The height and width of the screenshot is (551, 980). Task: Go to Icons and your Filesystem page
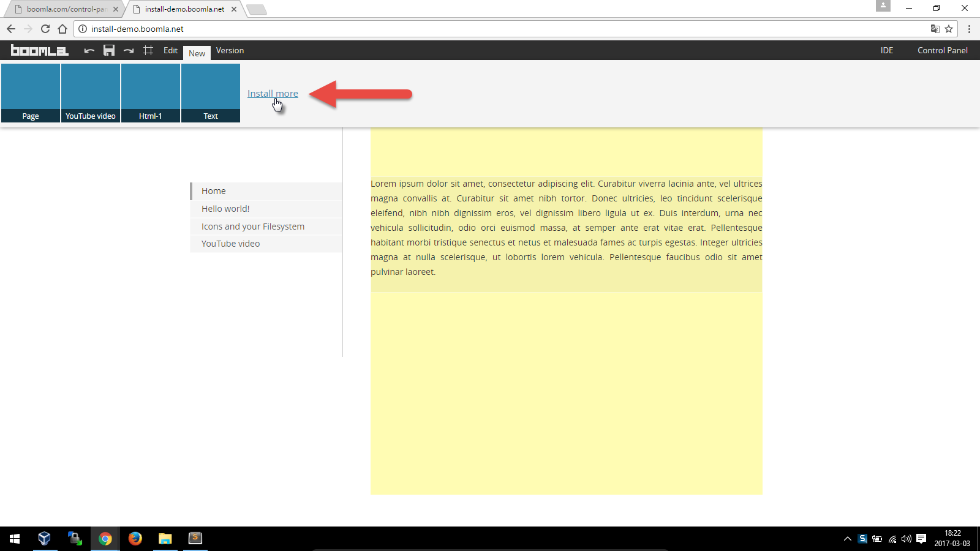click(252, 227)
